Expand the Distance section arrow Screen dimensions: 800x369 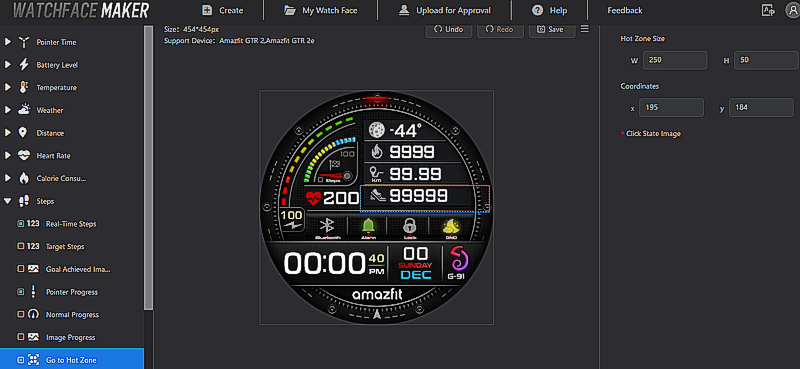[8, 133]
